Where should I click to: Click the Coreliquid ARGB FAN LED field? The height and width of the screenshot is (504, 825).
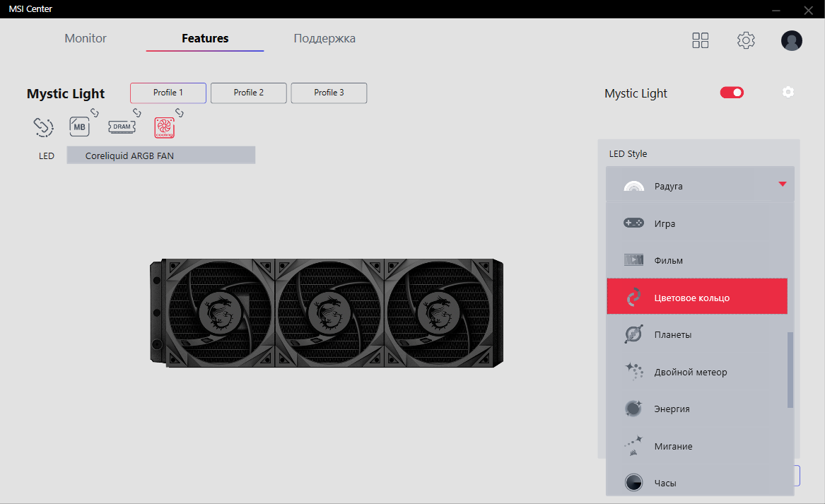[161, 156]
